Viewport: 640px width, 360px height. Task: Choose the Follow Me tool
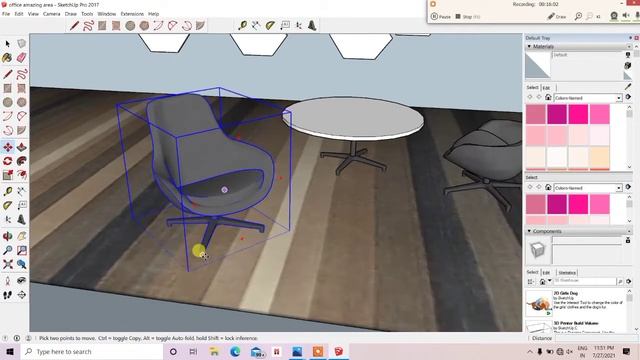22,161
